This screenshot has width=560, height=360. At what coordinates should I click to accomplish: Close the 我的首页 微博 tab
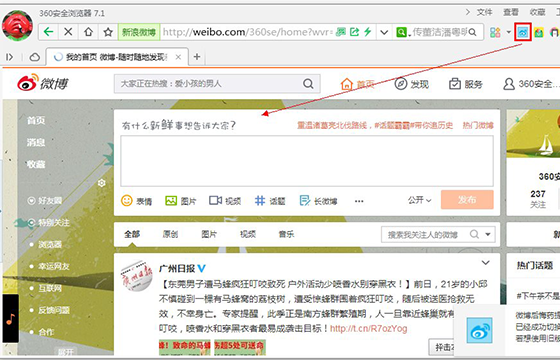click(178, 57)
